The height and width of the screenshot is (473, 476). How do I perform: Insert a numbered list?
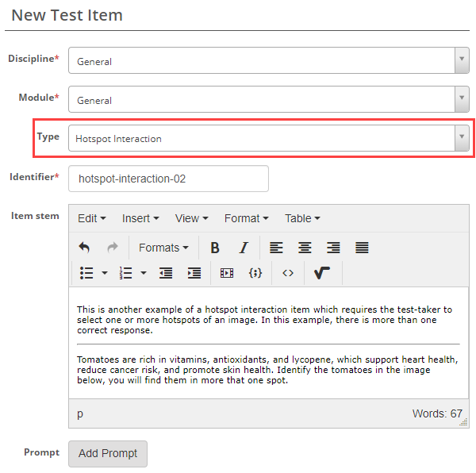(125, 273)
